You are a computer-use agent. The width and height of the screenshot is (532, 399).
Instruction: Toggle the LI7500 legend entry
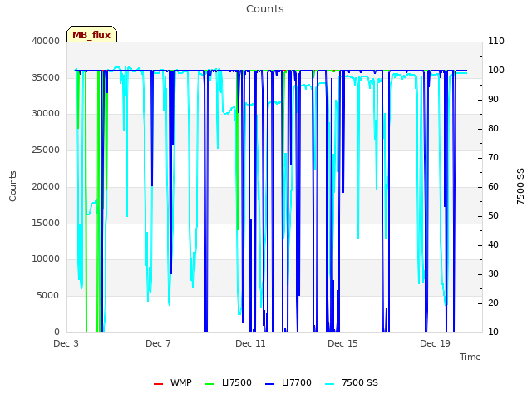[x=229, y=382]
